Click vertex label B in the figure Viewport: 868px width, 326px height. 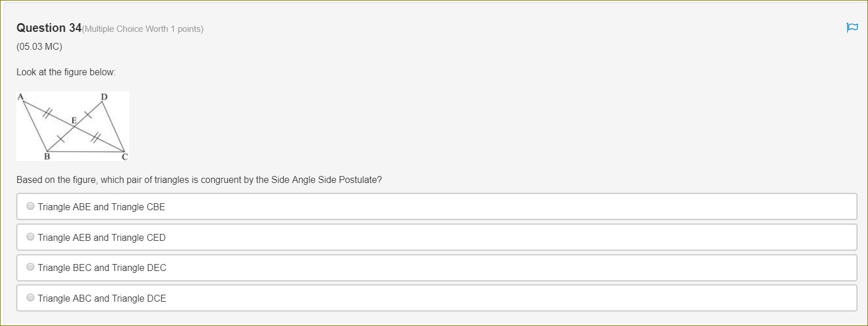[x=47, y=156]
